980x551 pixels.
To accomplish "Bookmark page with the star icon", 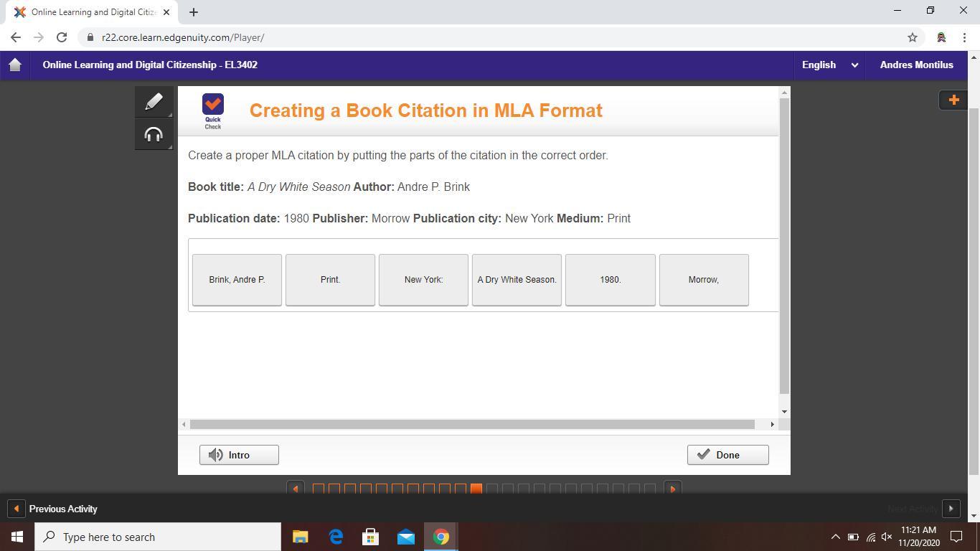I will (913, 37).
